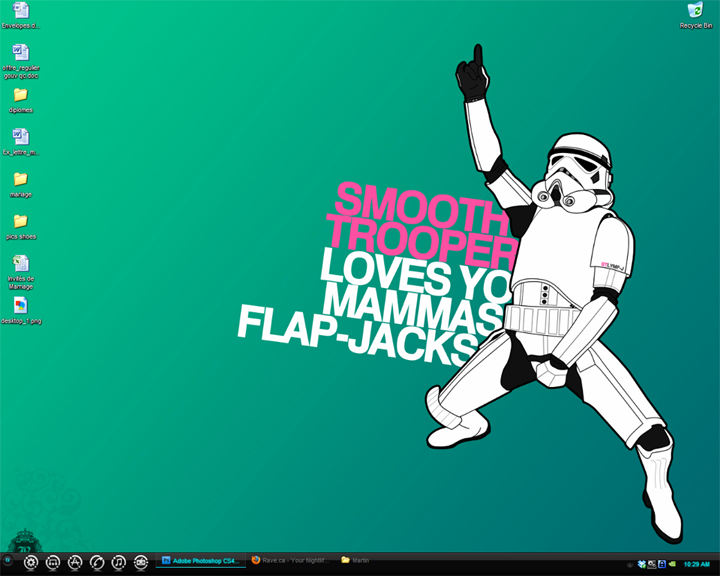The width and height of the screenshot is (720, 576).
Task: Launch the headphones quick-launch icon
Action: point(53,562)
